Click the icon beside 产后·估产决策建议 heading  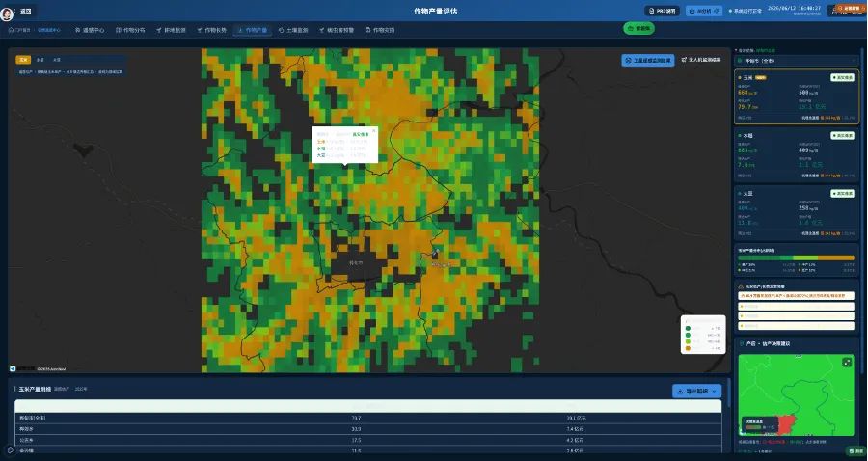pos(742,343)
